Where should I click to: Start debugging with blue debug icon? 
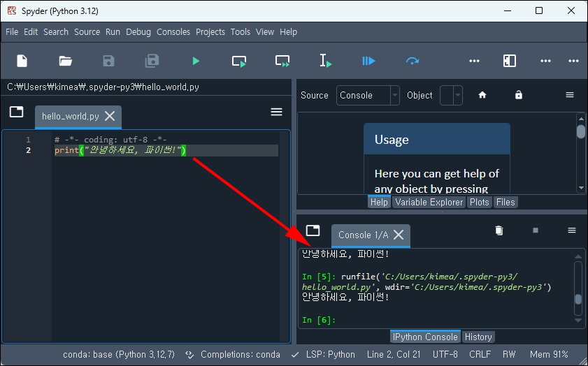pos(368,61)
